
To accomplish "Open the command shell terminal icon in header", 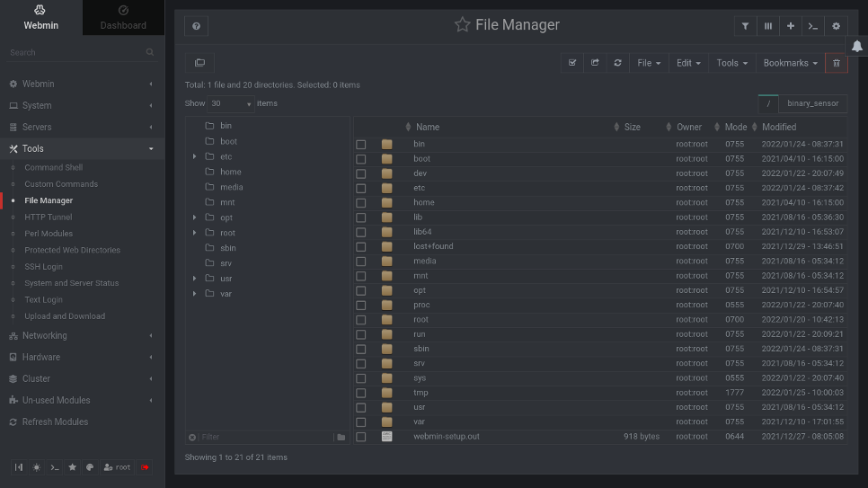I will [x=813, y=26].
